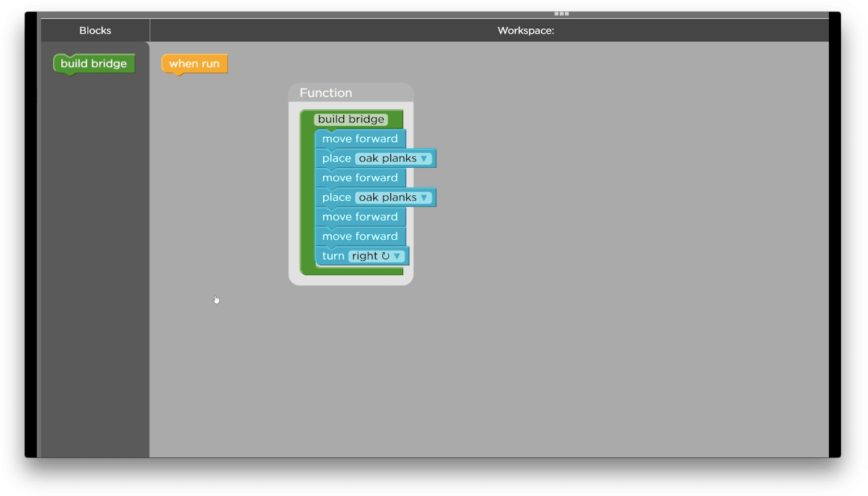Click the Function editor title header
868x496 pixels.
326,93
